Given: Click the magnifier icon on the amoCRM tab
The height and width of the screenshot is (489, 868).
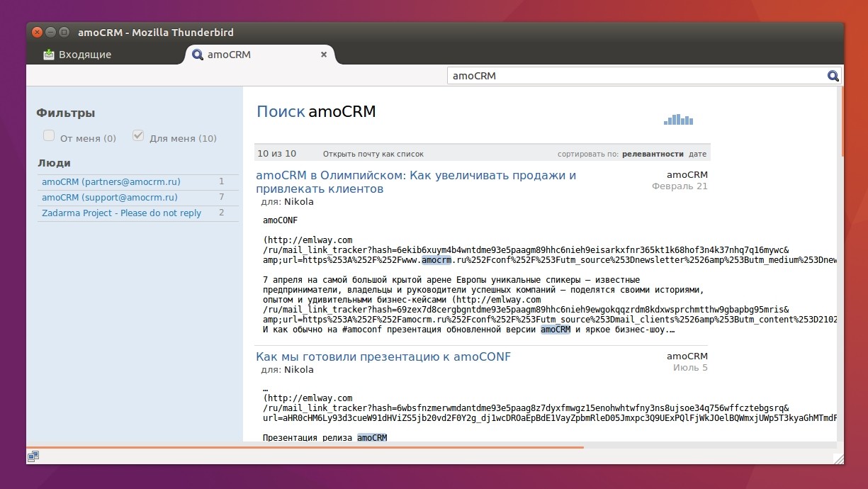Looking at the screenshot, I should 198,55.
